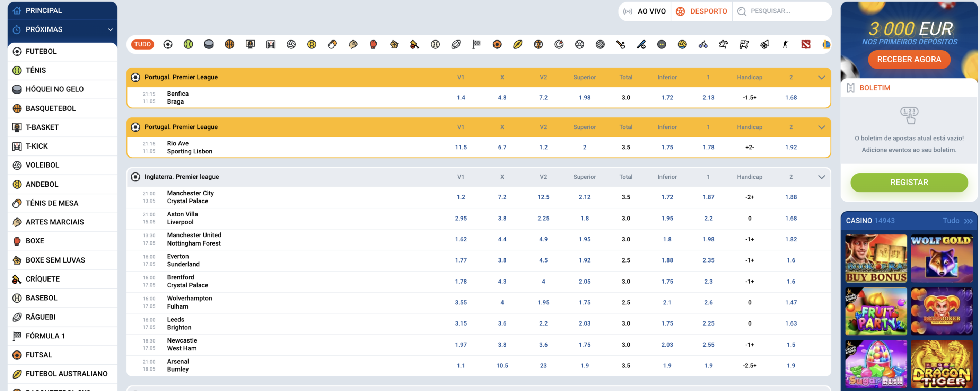The height and width of the screenshot is (391, 980).
Task: Filter by orange futsal ball icon in top bar
Action: pos(497,44)
